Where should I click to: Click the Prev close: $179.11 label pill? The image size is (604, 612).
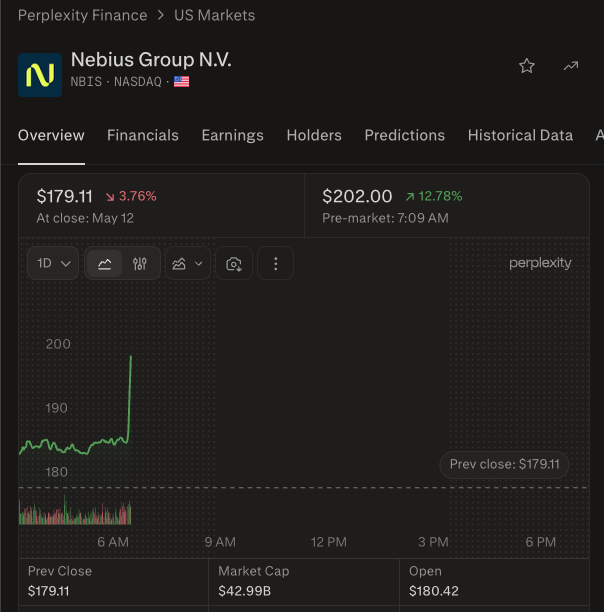(x=504, y=464)
